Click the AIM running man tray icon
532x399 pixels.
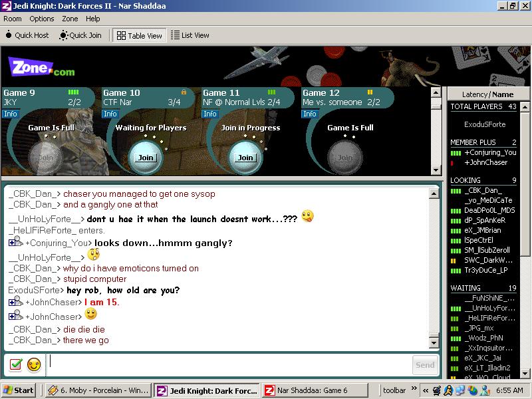pos(448,390)
